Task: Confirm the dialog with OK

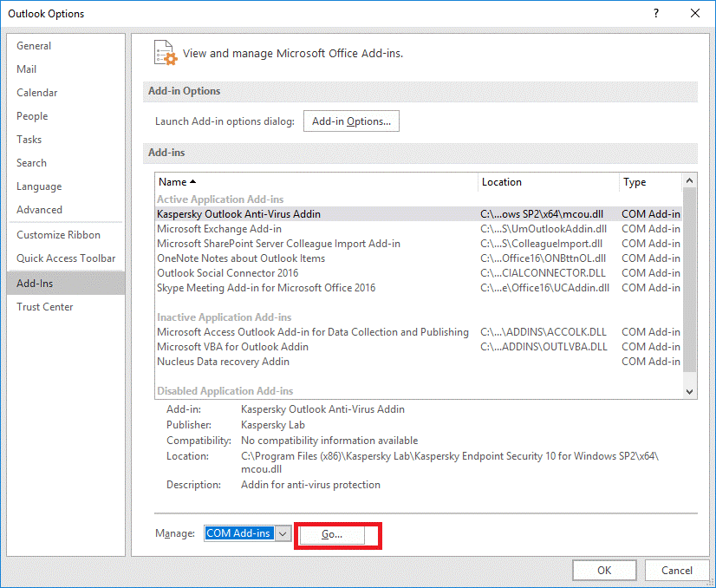Action: click(x=604, y=570)
